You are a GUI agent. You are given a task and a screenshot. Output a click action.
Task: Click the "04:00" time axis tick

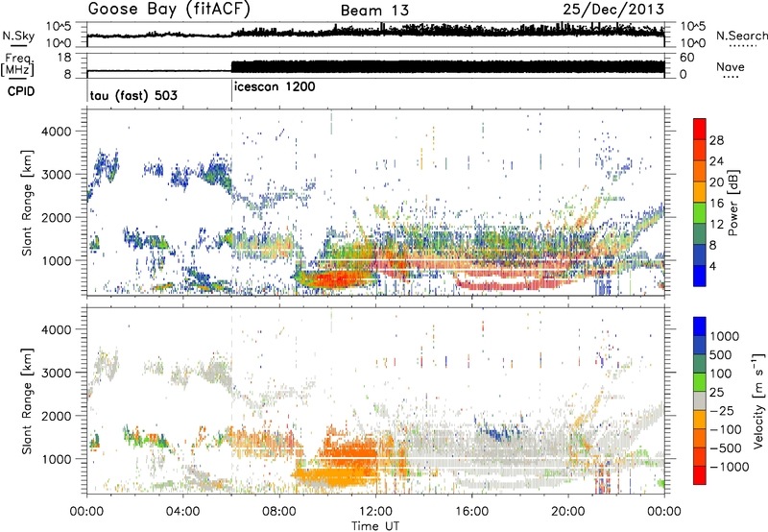[x=183, y=512]
